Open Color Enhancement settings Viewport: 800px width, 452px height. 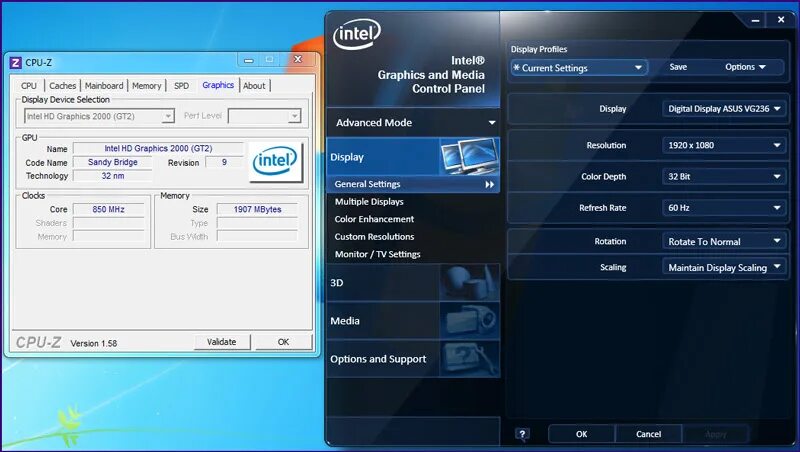point(374,219)
